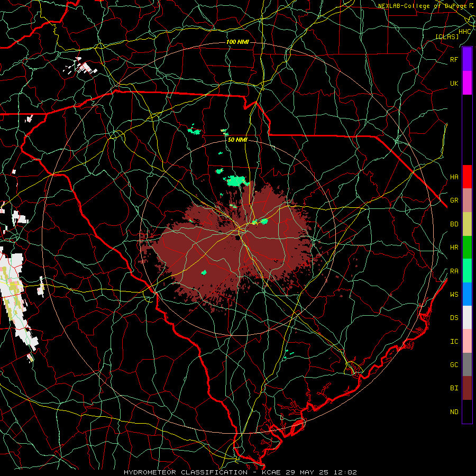Click the 50 NMI range ring label

tap(237, 140)
